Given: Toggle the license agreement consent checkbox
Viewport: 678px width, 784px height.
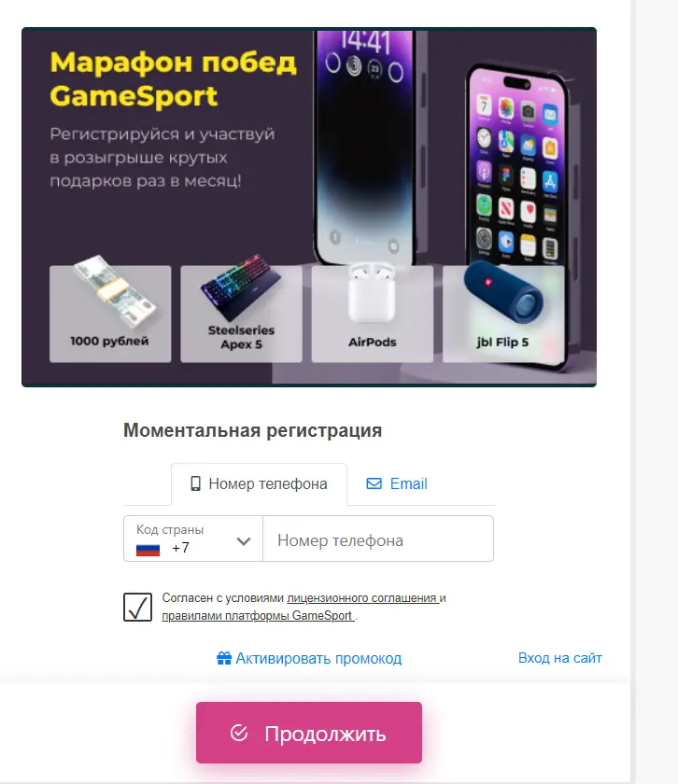Looking at the screenshot, I should coord(137,607).
